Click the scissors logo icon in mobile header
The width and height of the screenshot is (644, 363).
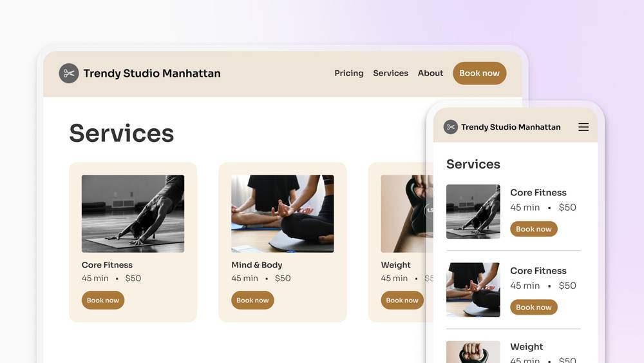[x=451, y=127]
